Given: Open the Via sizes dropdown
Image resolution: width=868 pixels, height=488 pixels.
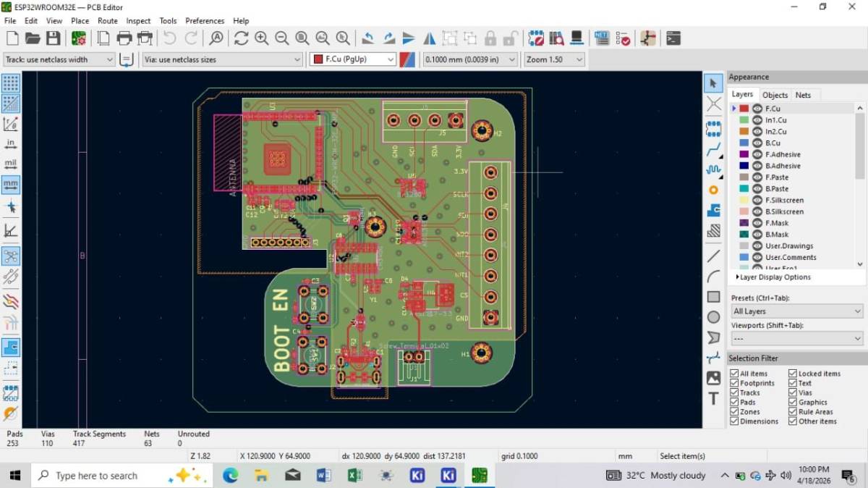Looking at the screenshot, I should point(222,59).
